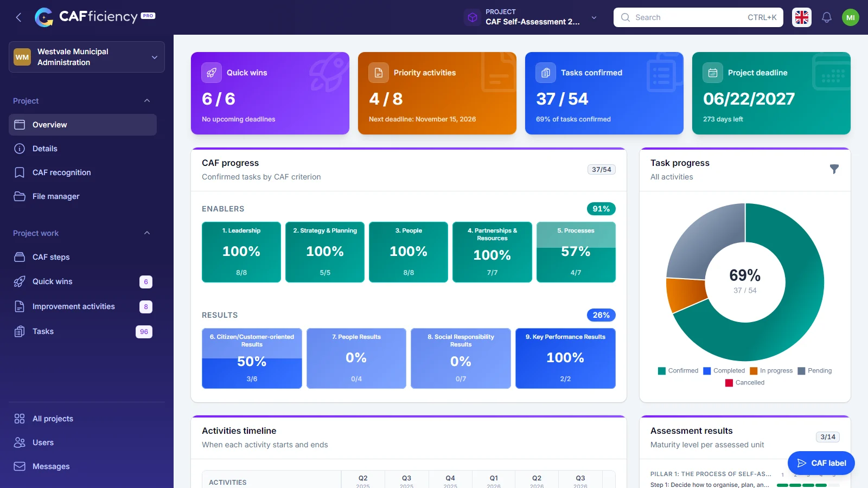
Task: Select Overview in the sidebar
Action: coord(82,125)
